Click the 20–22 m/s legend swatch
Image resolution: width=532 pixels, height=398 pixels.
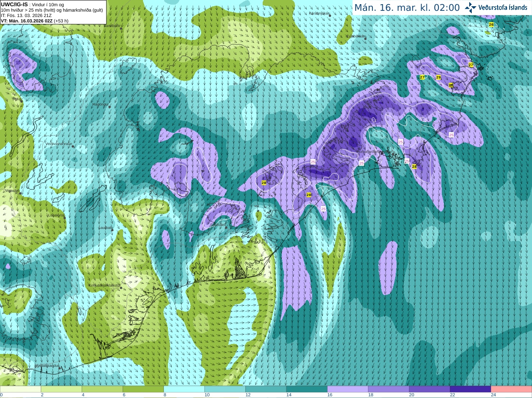tap(430, 389)
